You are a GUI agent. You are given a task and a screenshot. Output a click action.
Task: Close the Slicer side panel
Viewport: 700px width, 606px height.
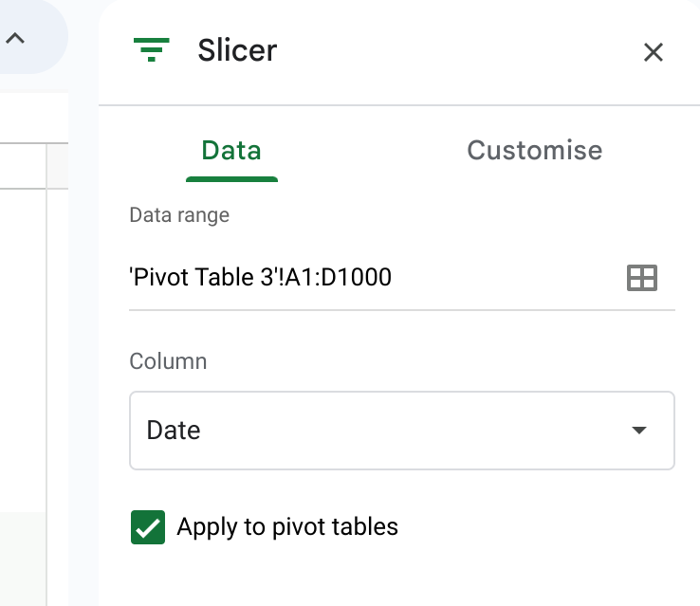tap(654, 52)
